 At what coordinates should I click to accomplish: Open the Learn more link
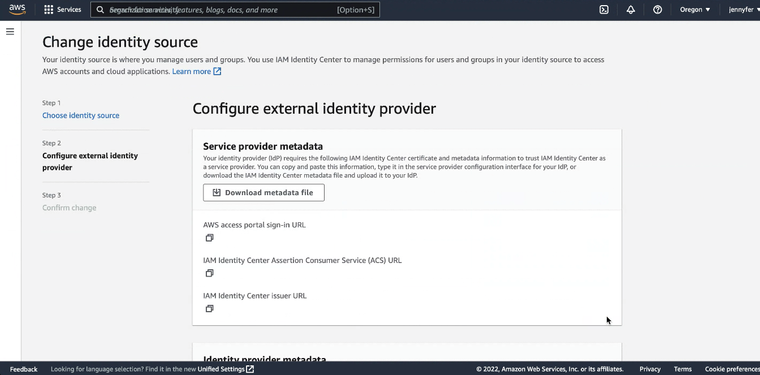click(x=196, y=72)
